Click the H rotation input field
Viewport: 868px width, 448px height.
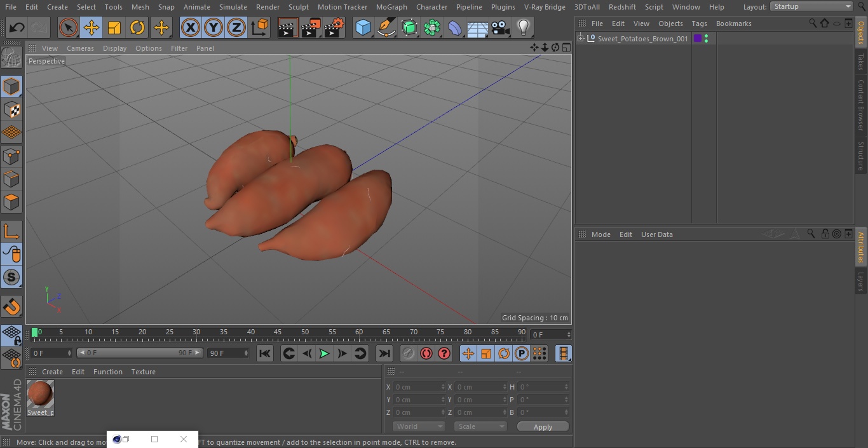point(544,387)
